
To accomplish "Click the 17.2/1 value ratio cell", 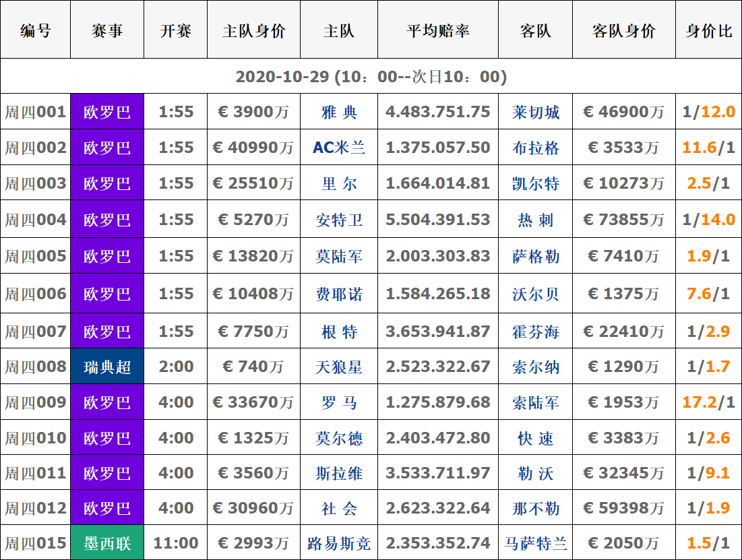I will tap(708, 402).
